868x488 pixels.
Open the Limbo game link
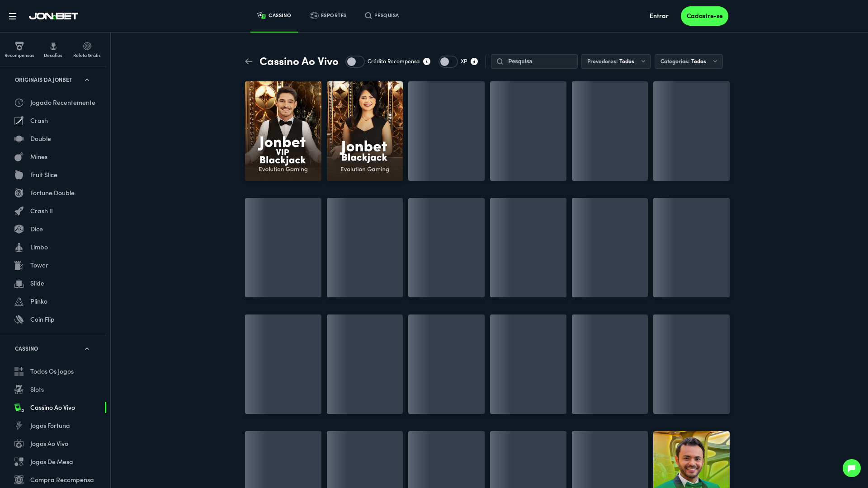pyautogui.click(x=39, y=247)
